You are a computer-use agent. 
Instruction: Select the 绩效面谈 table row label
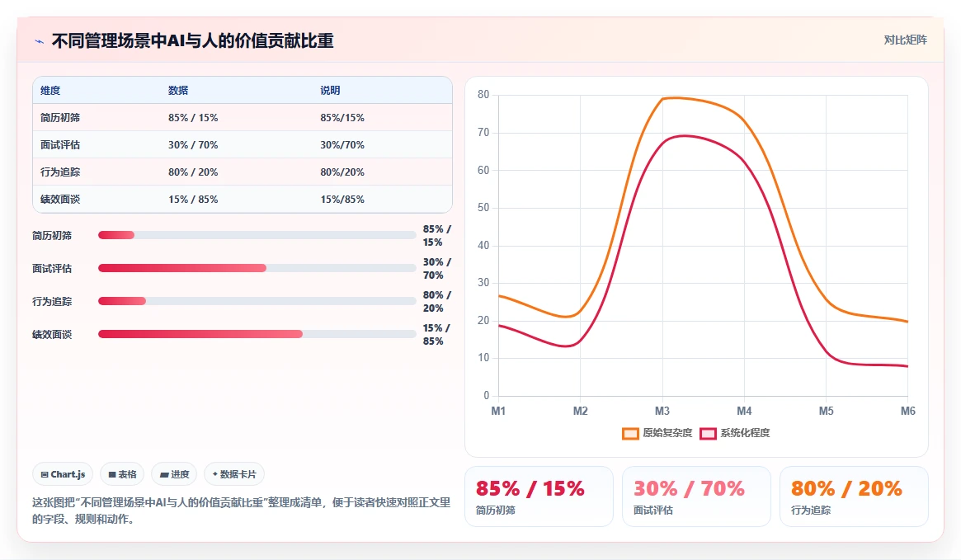point(60,200)
